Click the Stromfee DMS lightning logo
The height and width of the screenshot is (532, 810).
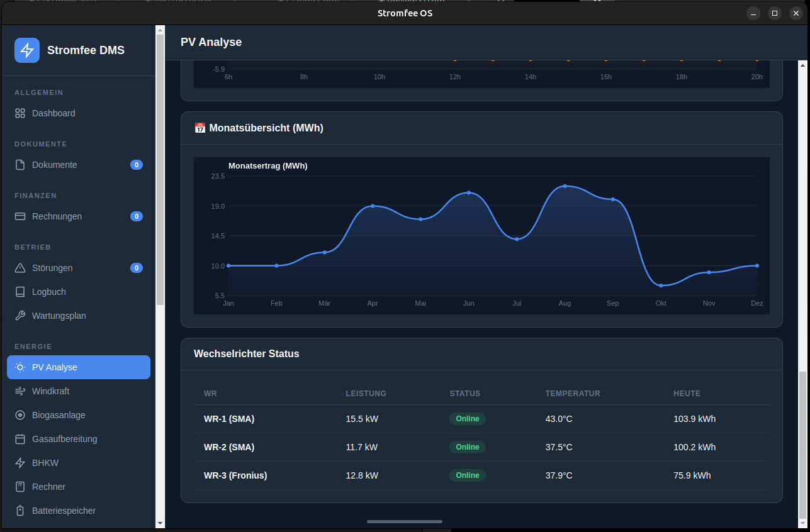pyautogui.click(x=27, y=50)
